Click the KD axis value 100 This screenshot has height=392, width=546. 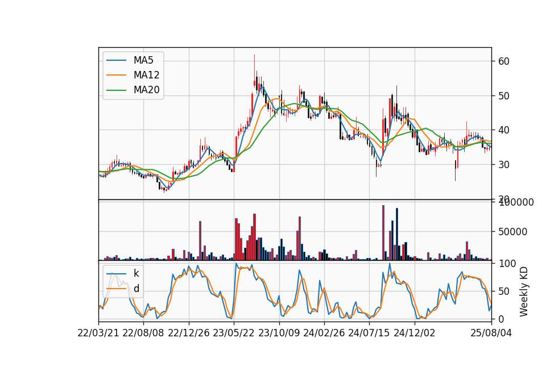click(x=507, y=264)
